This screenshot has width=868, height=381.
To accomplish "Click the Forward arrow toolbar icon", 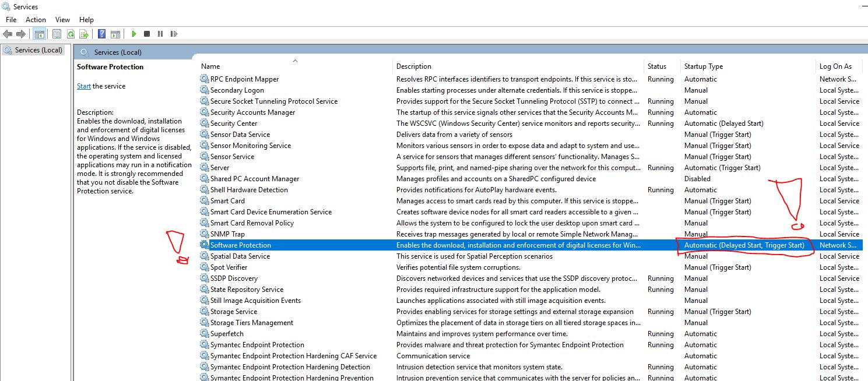I will click(x=21, y=34).
